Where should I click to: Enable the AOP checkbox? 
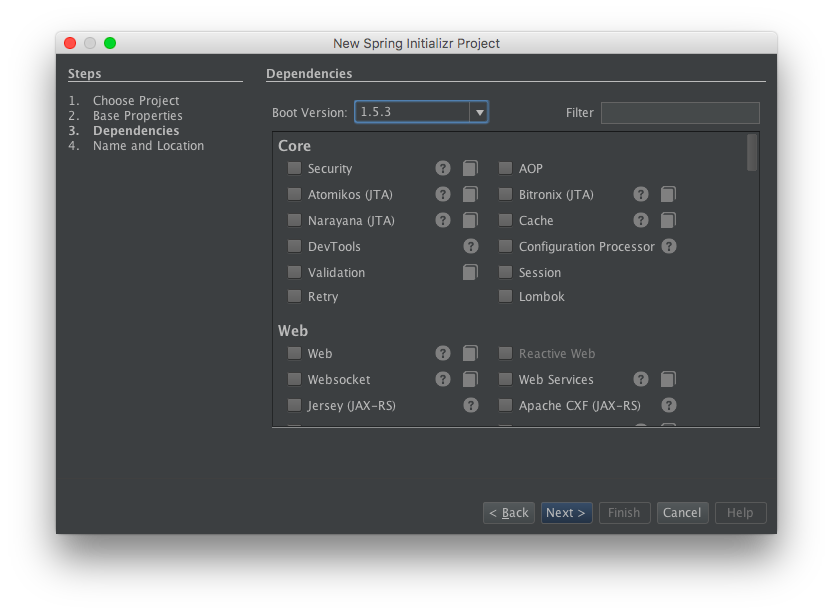(x=505, y=168)
